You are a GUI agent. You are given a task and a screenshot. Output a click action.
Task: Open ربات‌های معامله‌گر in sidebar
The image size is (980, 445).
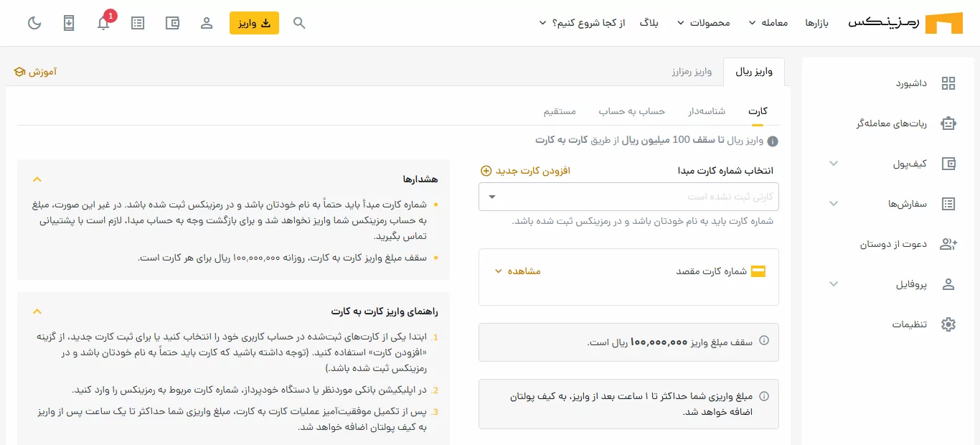pos(890,123)
